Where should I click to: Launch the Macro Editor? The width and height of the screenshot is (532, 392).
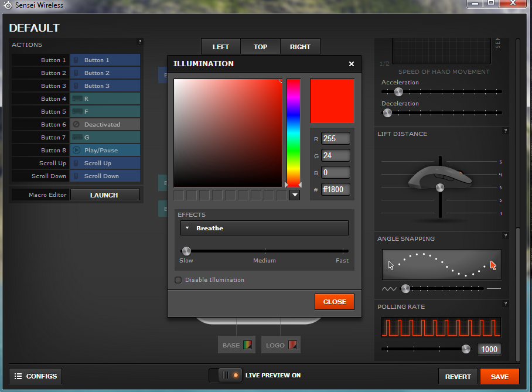tap(104, 195)
